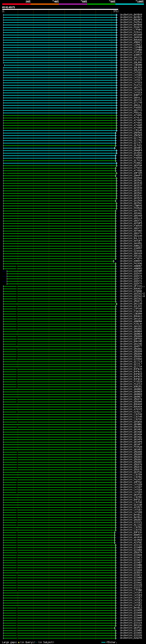Click the red ~20% identity color segment
This screenshot has height=644, width=146.
[16, 4]
